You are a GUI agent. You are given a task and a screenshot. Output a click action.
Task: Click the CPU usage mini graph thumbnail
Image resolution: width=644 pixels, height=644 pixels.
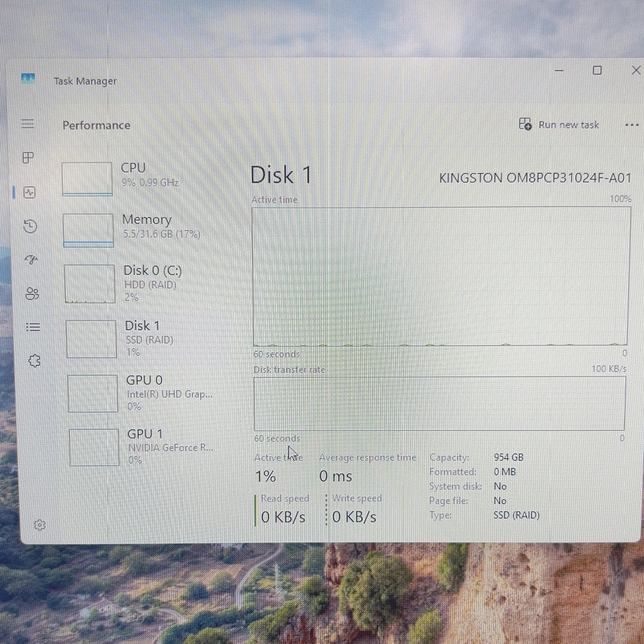[x=87, y=179]
